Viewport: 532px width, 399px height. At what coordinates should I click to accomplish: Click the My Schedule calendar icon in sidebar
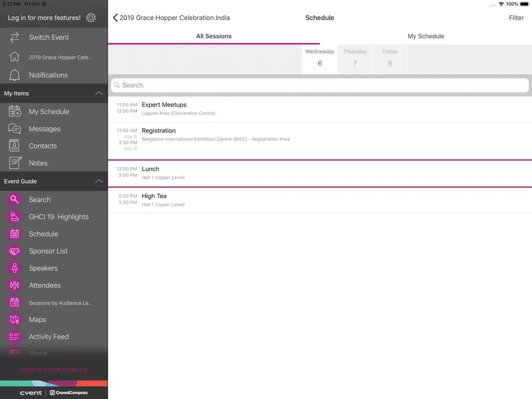click(15, 111)
